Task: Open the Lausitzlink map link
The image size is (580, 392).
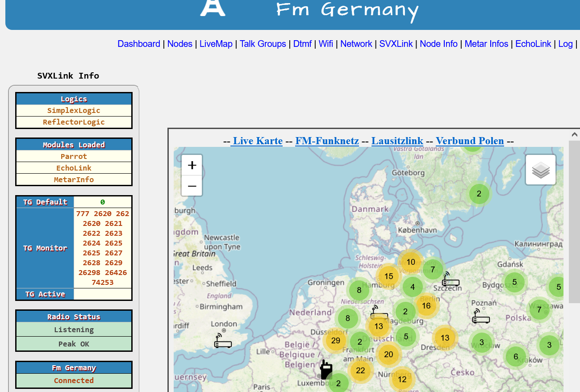Action: 397,141
